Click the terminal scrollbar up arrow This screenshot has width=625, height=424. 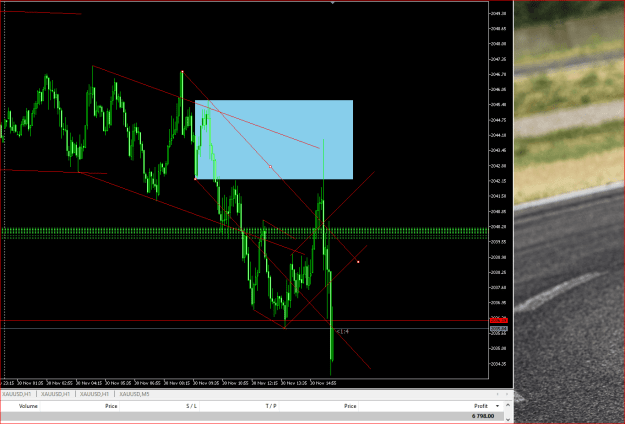point(508,405)
